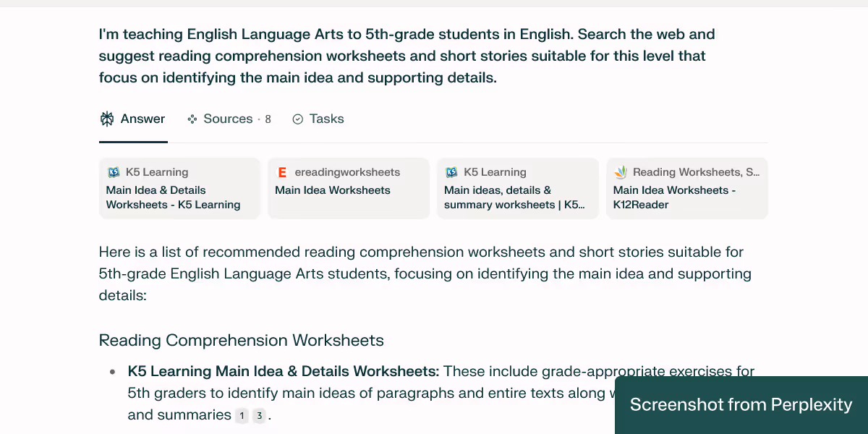Image resolution: width=868 pixels, height=434 pixels.
Task: Click the Sources dots icon
Action: pos(192,119)
